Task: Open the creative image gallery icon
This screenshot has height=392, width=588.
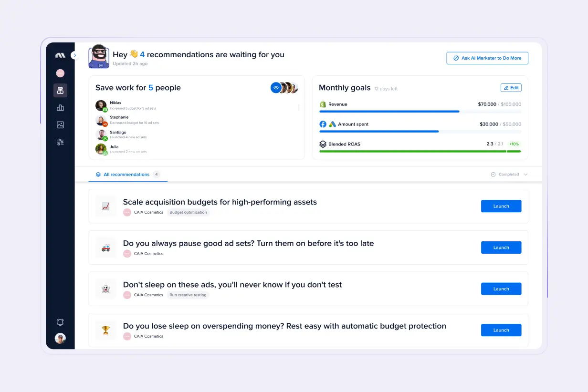Action: click(x=60, y=125)
